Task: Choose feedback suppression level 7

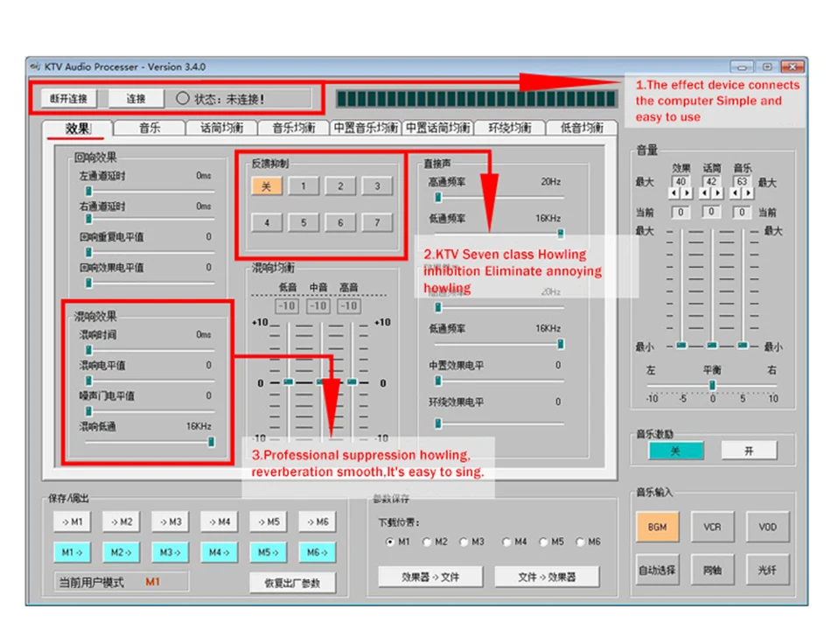Action: coord(377,222)
